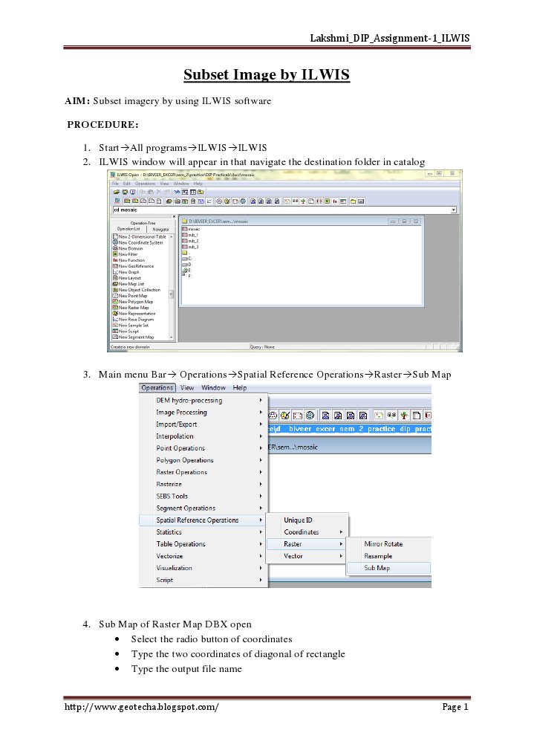Expand the Statistics submenu arrow
The width and height of the screenshot is (534, 756).
pos(261,532)
